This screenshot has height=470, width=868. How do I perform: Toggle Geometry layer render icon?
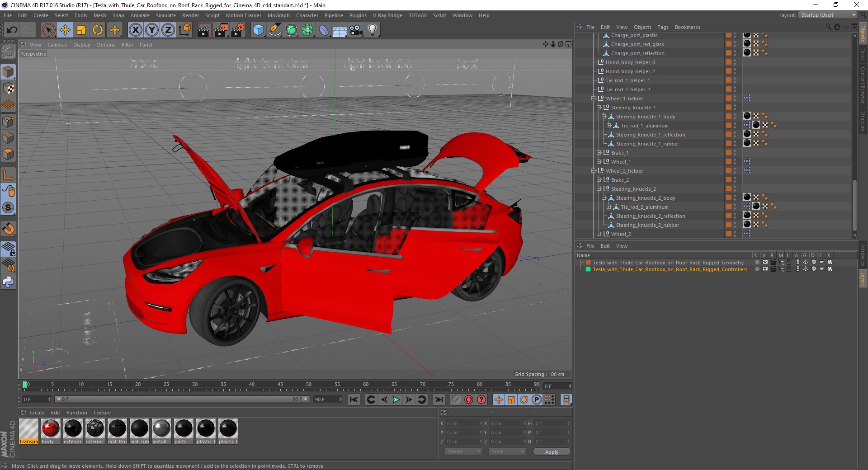click(773, 262)
